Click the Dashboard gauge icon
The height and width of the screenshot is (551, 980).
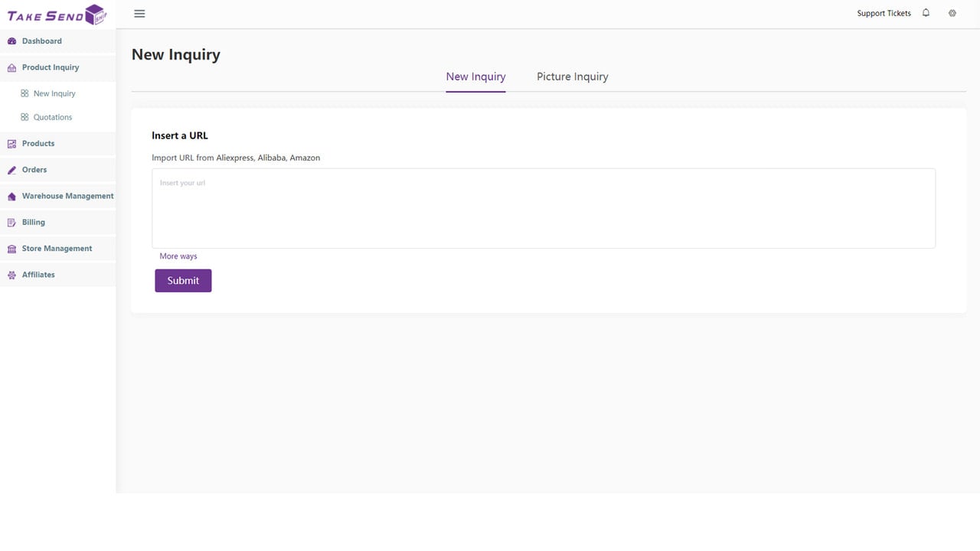pyautogui.click(x=11, y=41)
